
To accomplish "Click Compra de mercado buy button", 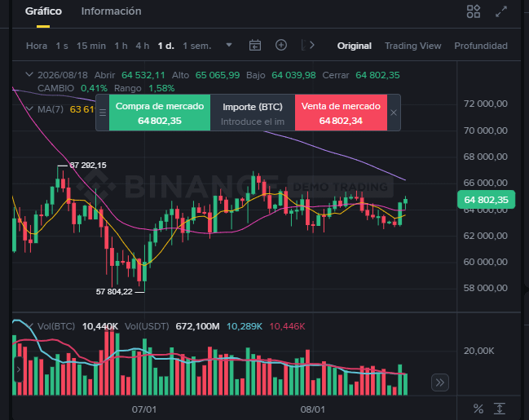I will click(160, 113).
